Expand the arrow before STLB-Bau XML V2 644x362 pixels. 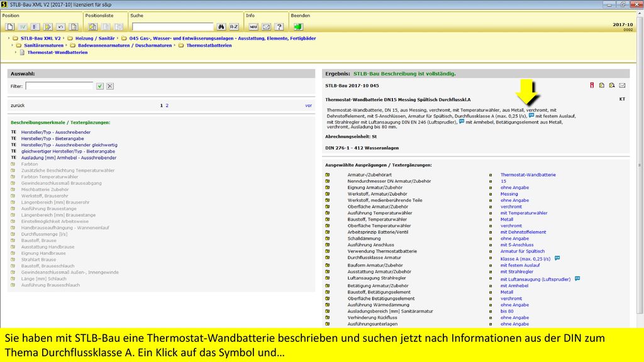[x=9, y=38]
